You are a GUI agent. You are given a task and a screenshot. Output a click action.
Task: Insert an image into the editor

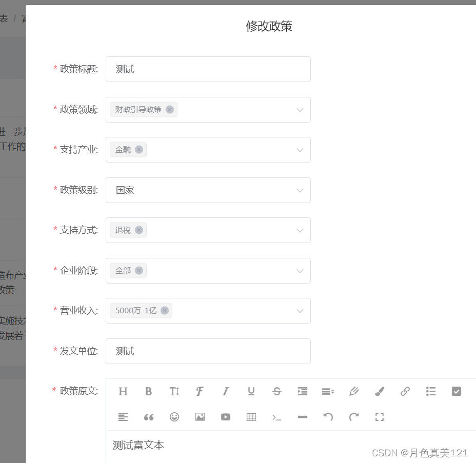pos(200,417)
